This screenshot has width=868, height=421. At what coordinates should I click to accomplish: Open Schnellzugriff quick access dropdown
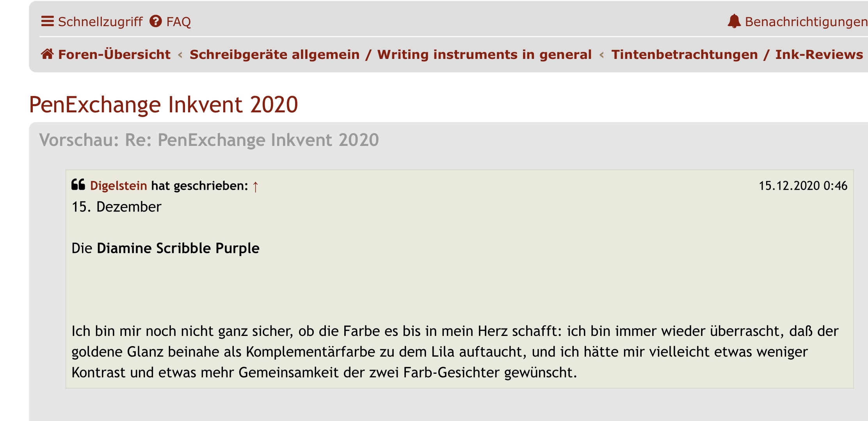(x=92, y=21)
